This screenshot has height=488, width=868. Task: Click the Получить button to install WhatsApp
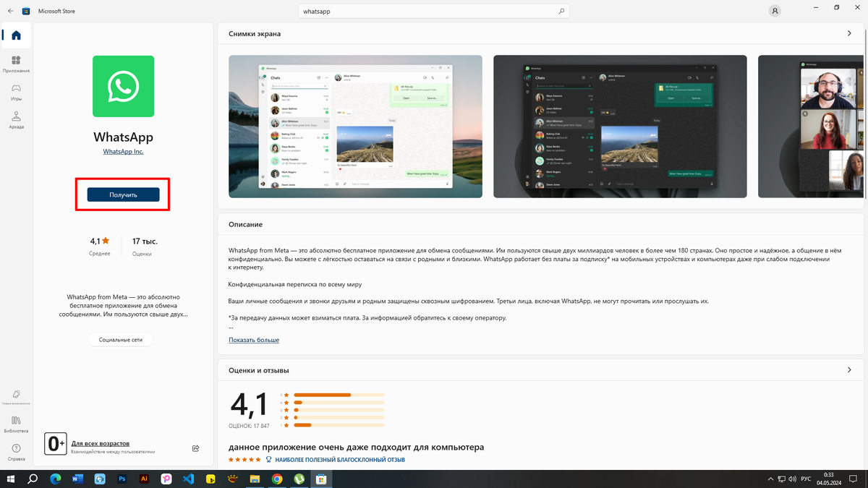123,194
